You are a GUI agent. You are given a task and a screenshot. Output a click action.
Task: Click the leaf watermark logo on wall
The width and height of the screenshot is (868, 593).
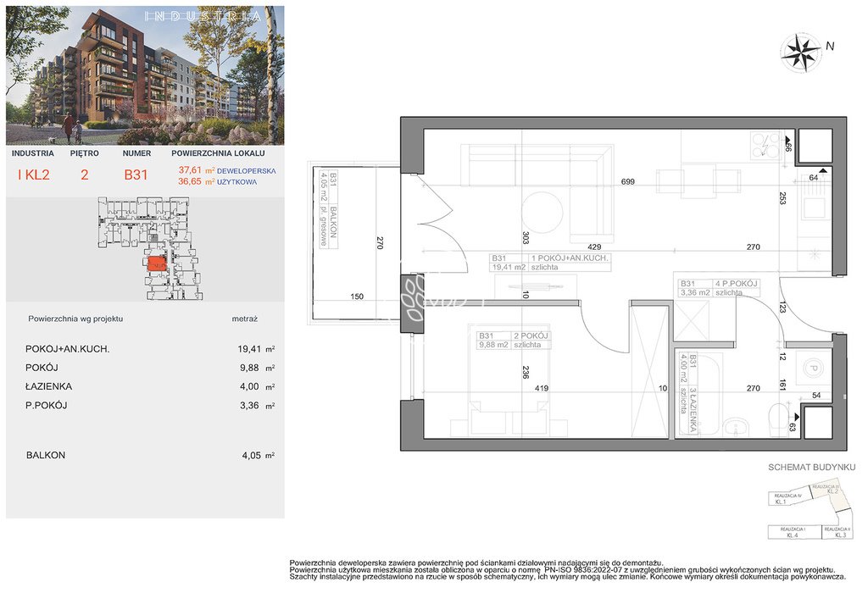[414, 297]
